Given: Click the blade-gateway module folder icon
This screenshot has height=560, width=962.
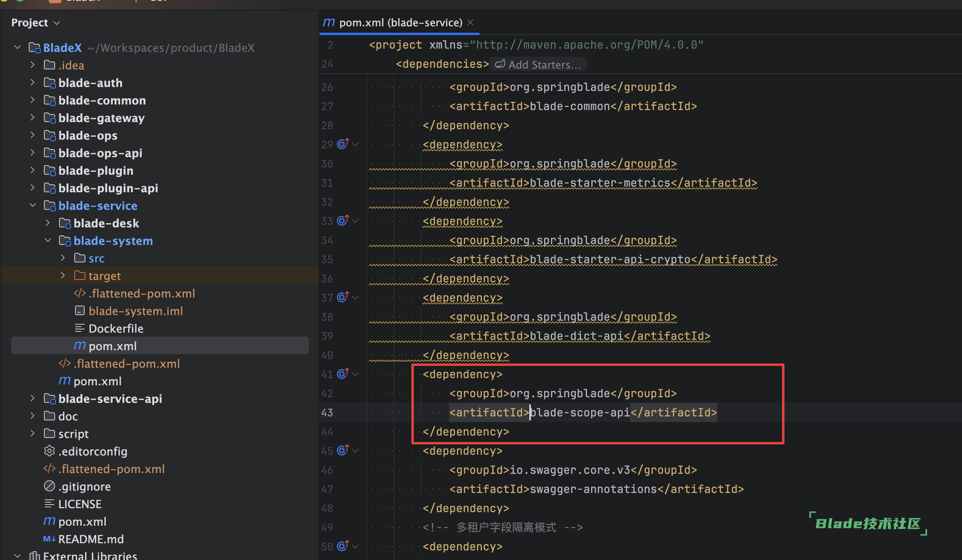Looking at the screenshot, I should pos(49,118).
